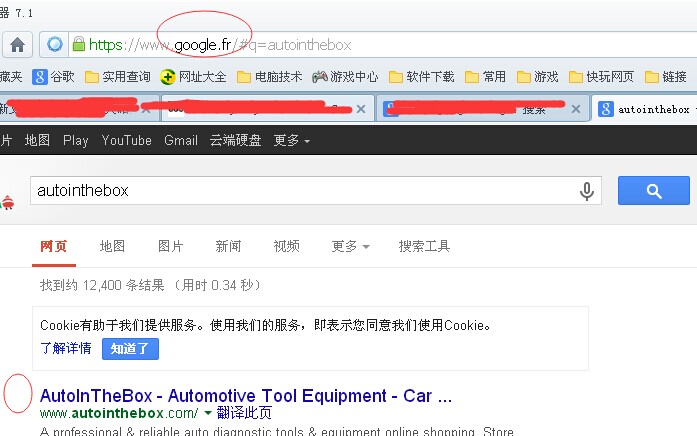
Task: Open the 谷歌 bookmark
Action: pos(53,76)
